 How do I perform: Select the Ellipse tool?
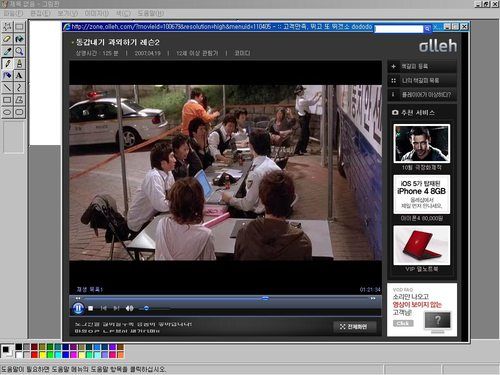coord(7,112)
